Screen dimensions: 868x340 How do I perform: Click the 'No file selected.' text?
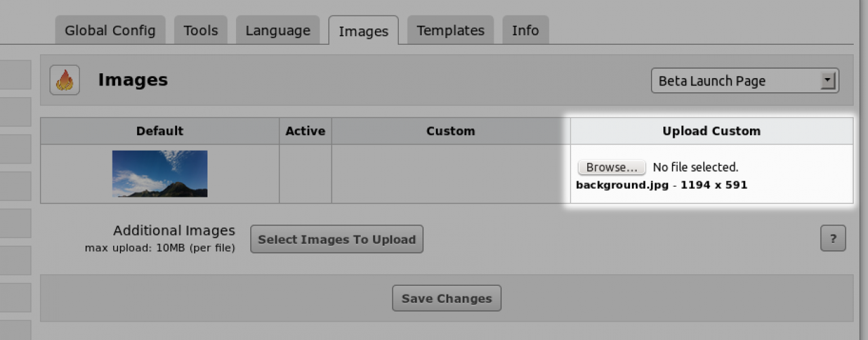click(695, 167)
